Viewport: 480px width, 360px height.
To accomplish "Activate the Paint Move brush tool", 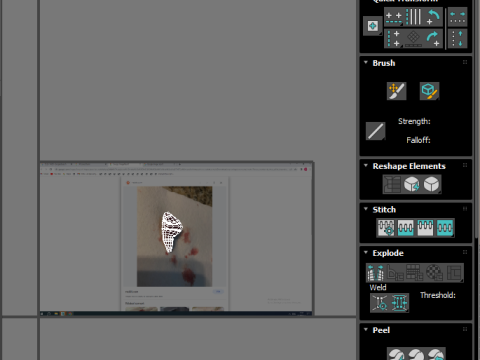I will (x=396, y=91).
